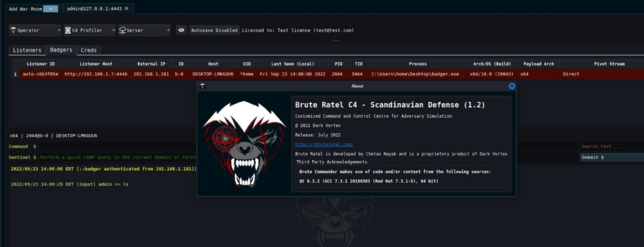Click the admin => ls log line
The image size is (644, 247).
tap(69, 184)
